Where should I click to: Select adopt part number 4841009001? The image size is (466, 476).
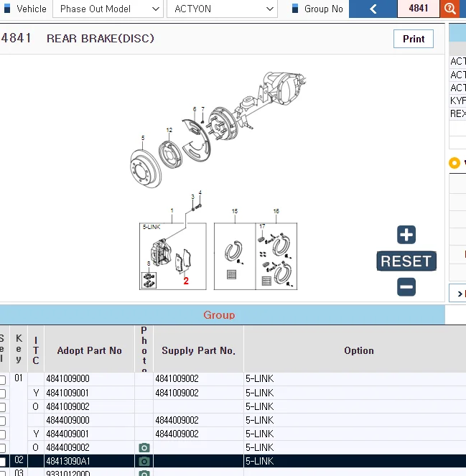[67, 393]
